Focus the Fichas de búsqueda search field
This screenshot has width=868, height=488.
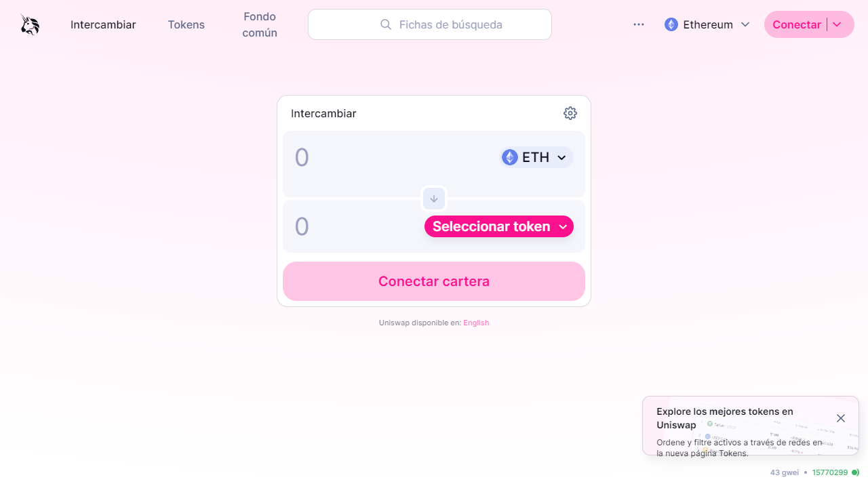click(x=430, y=24)
